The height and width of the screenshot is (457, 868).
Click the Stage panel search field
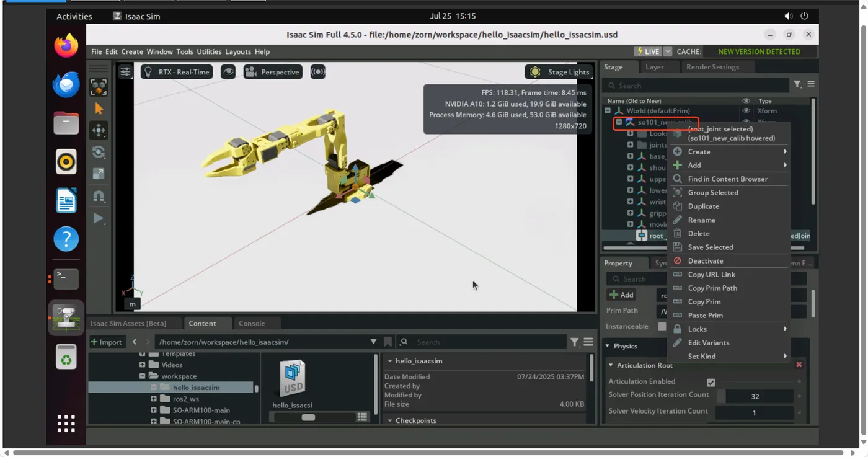click(696, 86)
